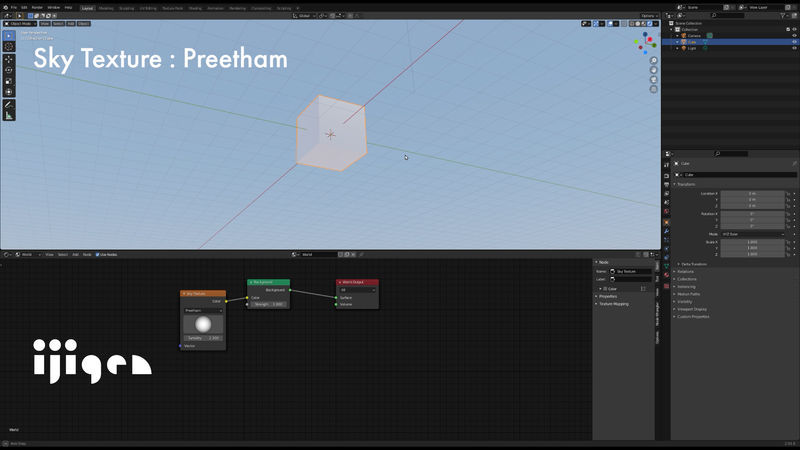Image resolution: width=800 pixels, height=450 pixels.
Task: Select the Light row in outliner
Action: click(730, 48)
